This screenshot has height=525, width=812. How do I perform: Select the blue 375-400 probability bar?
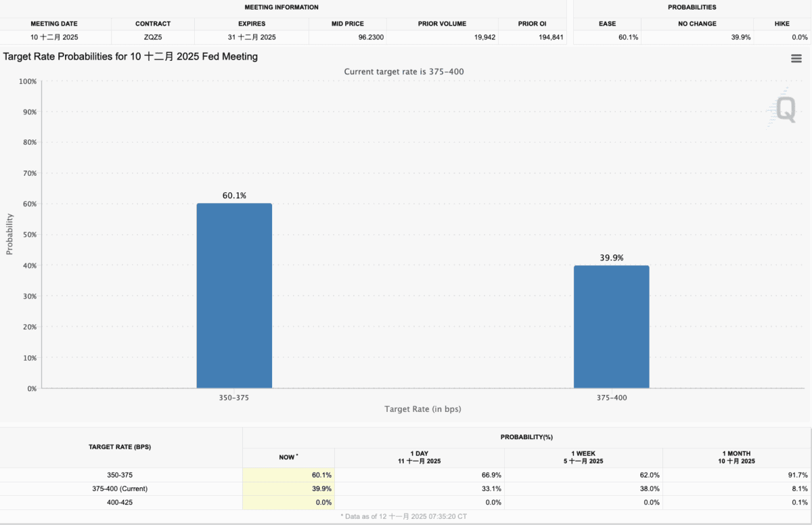(x=611, y=327)
